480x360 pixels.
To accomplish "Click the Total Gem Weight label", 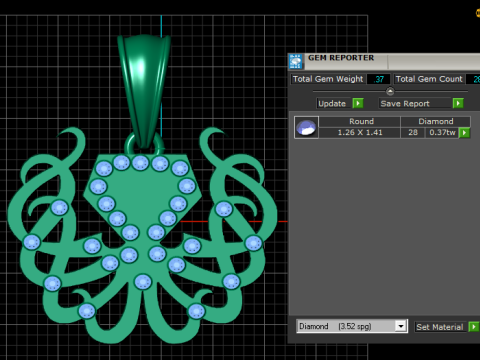I will tap(328, 79).
